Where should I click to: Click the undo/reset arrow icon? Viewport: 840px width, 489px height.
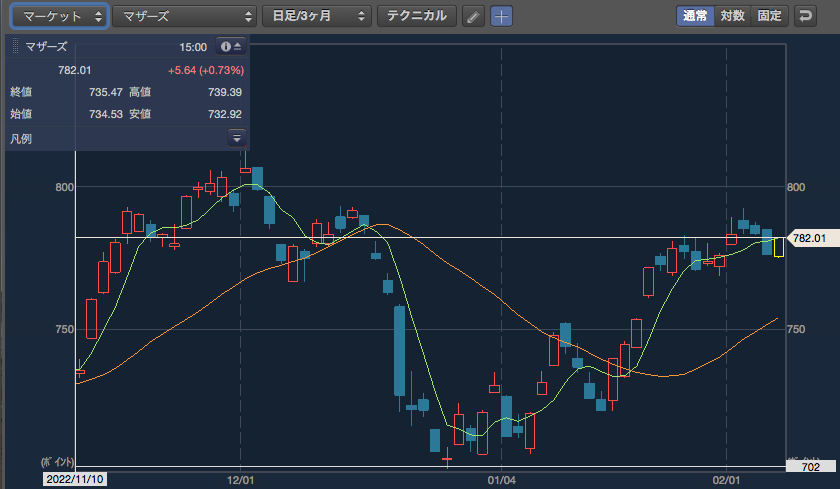tap(805, 16)
